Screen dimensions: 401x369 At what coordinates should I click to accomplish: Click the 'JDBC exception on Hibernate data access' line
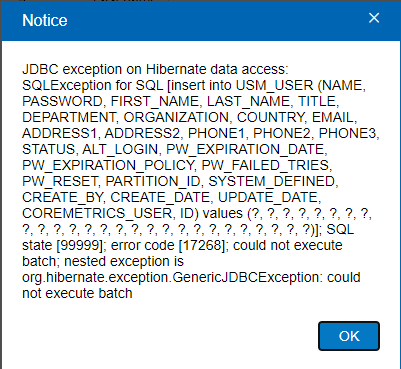tap(155, 70)
